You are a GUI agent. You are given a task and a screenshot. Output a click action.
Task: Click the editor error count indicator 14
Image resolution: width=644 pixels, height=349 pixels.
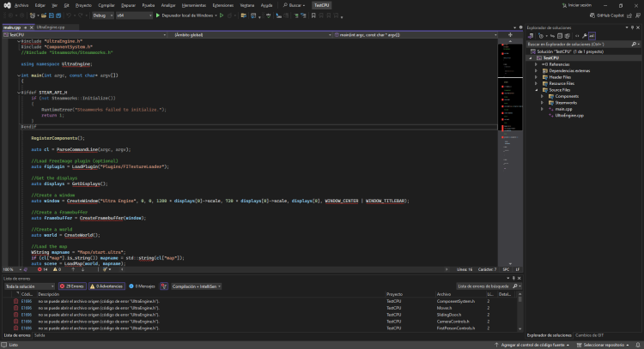pyautogui.click(x=42, y=269)
